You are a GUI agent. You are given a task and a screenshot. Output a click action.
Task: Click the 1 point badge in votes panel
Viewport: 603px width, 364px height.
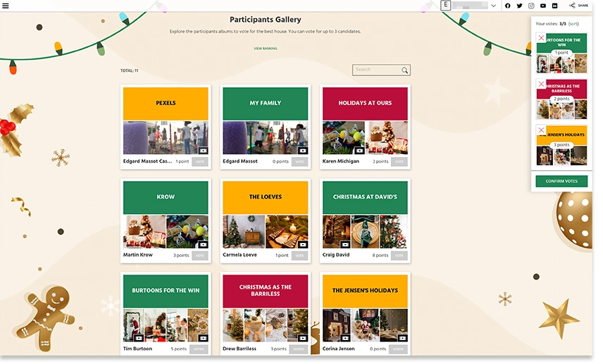(x=561, y=53)
